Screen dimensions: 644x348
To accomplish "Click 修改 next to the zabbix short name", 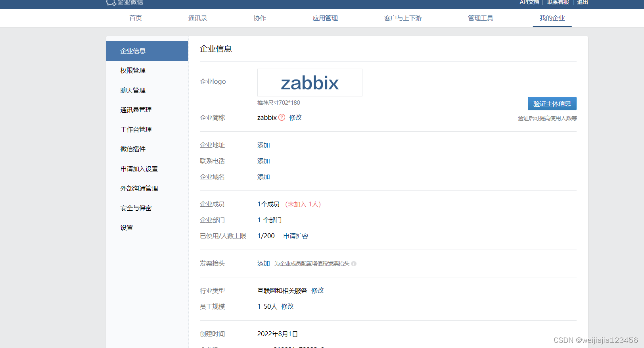I will coord(295,117).
